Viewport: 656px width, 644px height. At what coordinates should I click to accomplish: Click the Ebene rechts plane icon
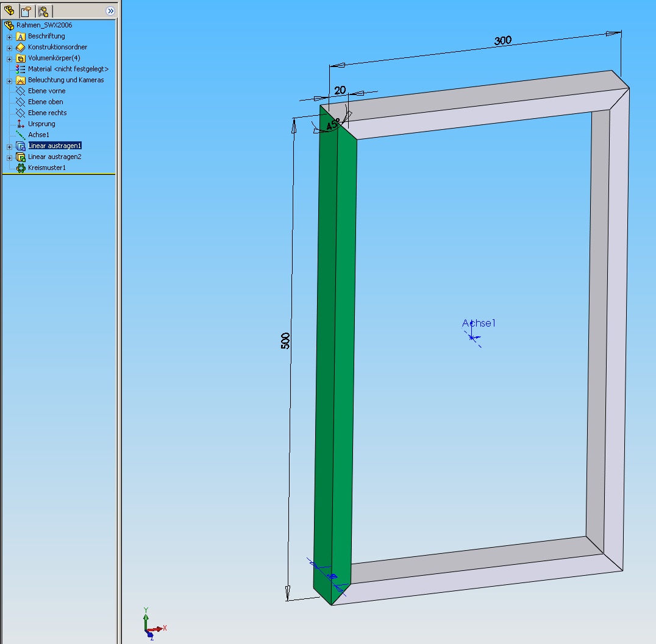pos(21,113)
